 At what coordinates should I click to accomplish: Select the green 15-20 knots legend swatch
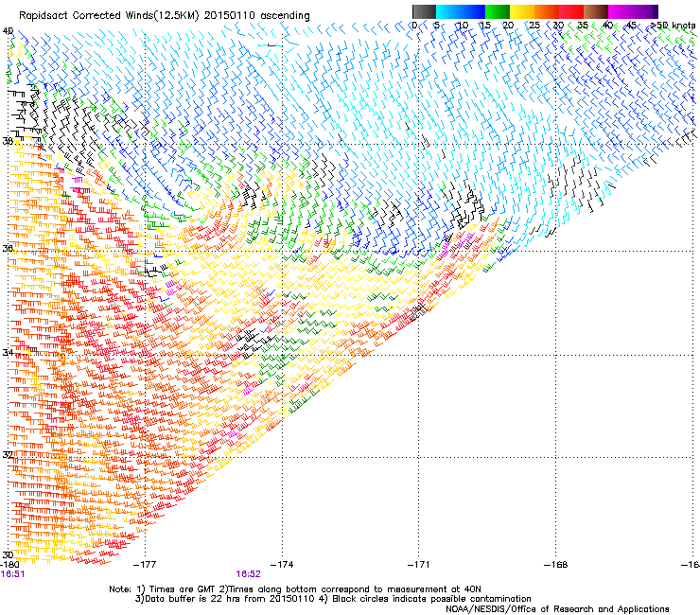click(498, 11)
